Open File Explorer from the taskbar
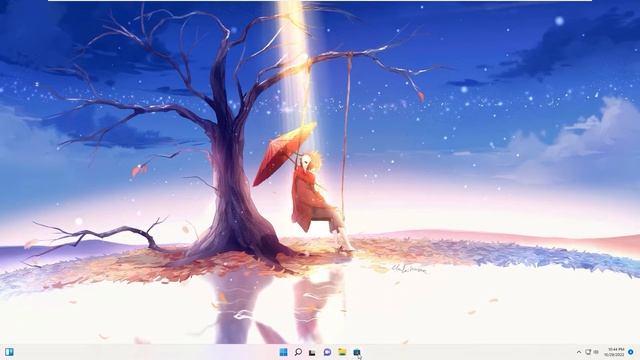The height and width of the screenshot is (360, 640). click(x=342, y=352)
